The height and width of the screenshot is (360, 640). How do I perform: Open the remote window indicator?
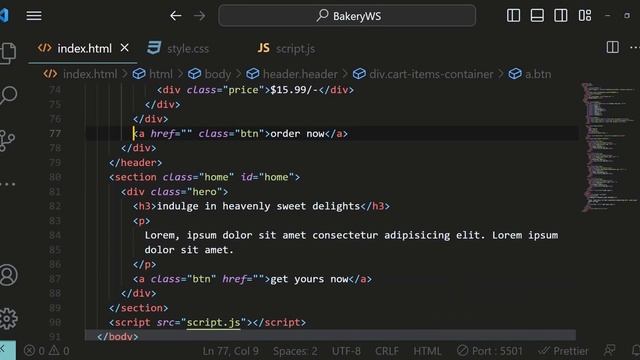coord(8,350)
